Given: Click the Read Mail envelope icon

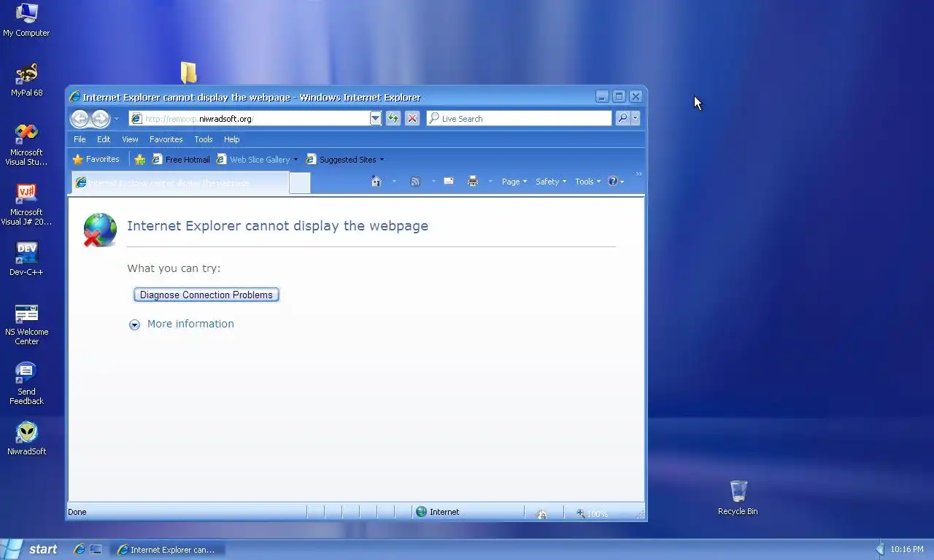Looking at the screenshot, I should (449, 182).
